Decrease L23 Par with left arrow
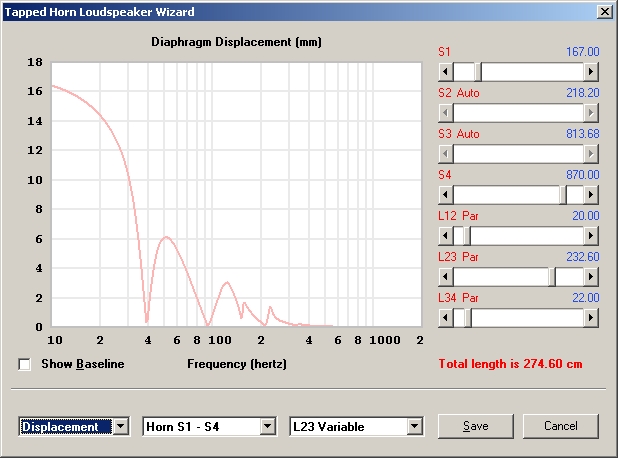Image resolution: width=618 pixels, height=458 pixels. 446,277
